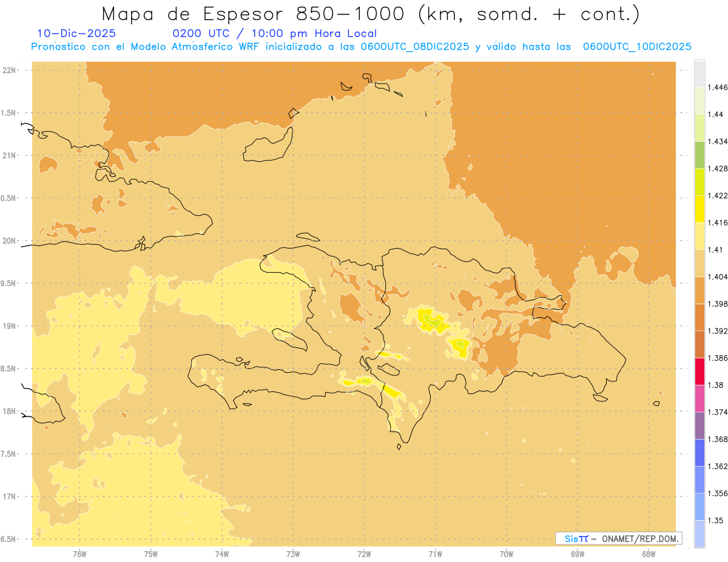Image resolution: width=728 pixels, height=562 pixels.
Task: Select the pink colorbar segment above 1.374
Action: point(699,398)
